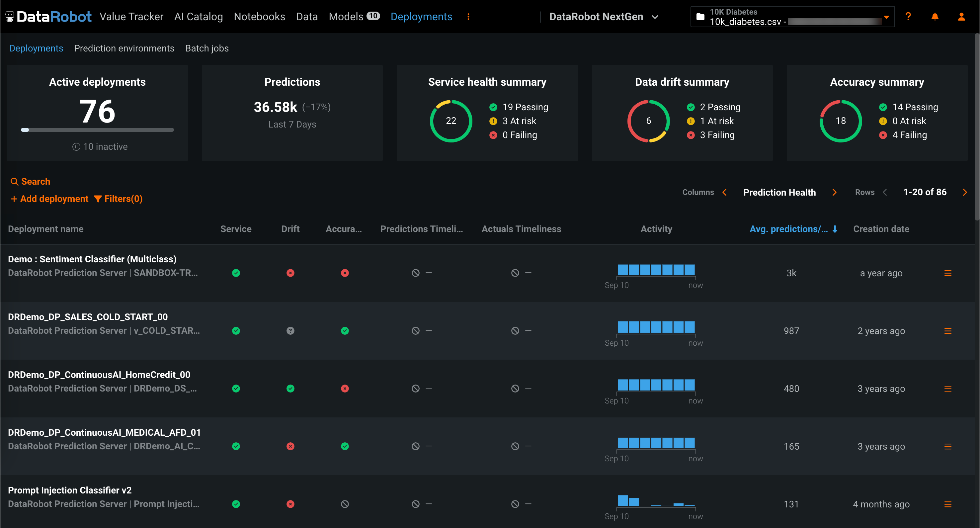Click Add deployment
The width and height of the screenshot is (980, 528).
[49, 199]
